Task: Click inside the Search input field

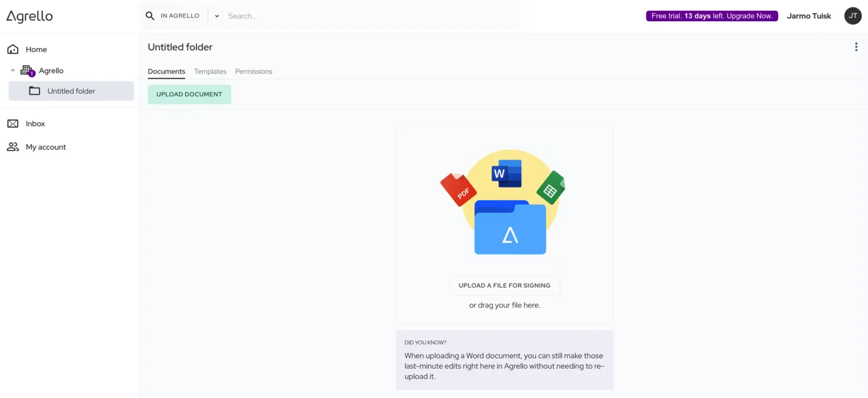Action: click(x=343, y=15)
